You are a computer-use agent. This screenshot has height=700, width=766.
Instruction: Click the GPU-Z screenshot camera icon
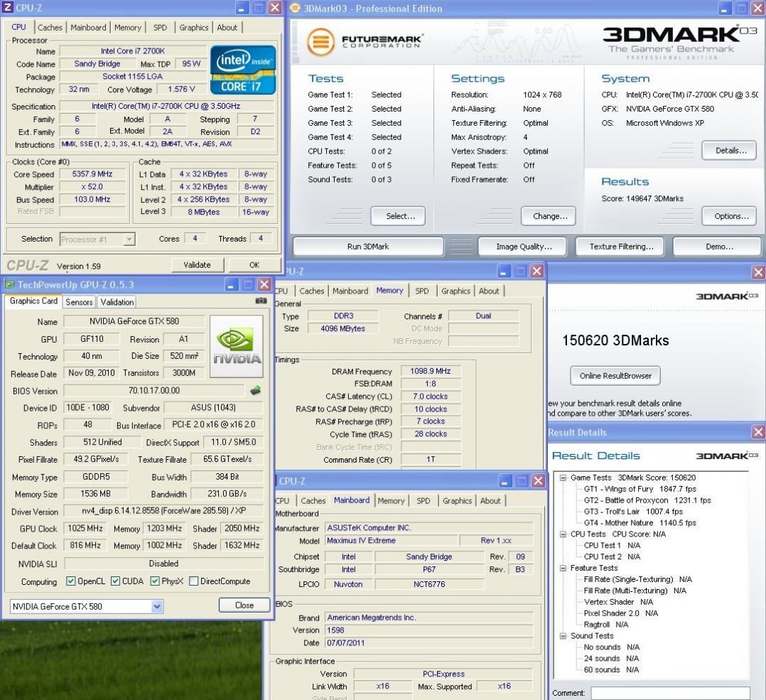click(x=261, y=301)
